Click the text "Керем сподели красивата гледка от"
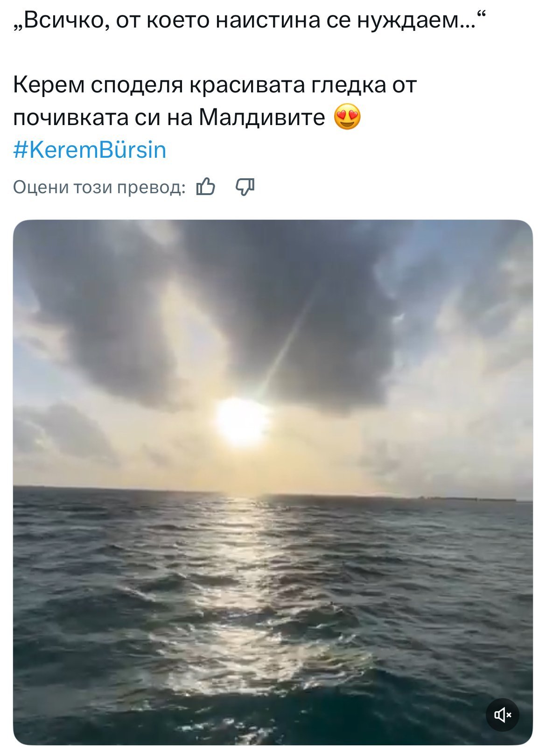This screenshot has height=756, width=546. (215, 85)
